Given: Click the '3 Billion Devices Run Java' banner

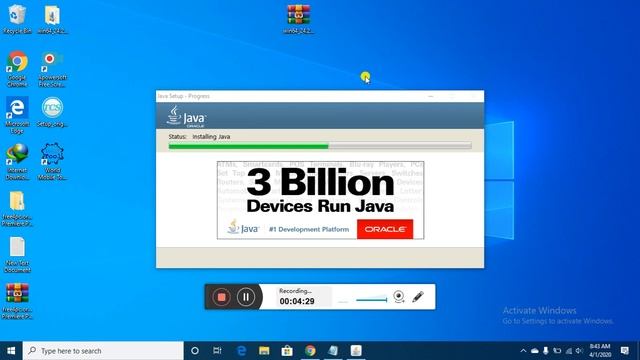Looking at the screenshot, I should tap(320, 200).
